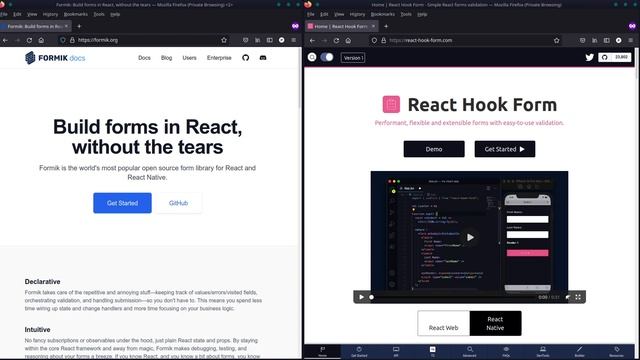Reload the Formik page
The height and width of the screenshot is (360, 640).
29,40
